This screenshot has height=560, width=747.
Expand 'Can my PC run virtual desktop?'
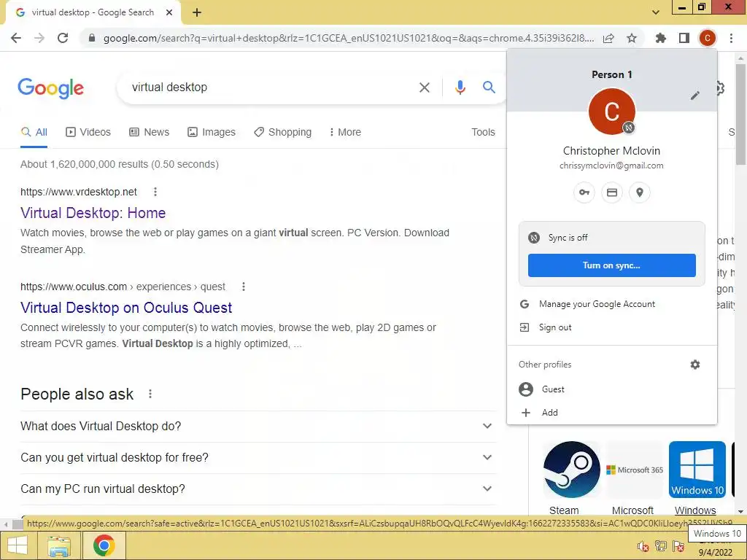point(258,489)
